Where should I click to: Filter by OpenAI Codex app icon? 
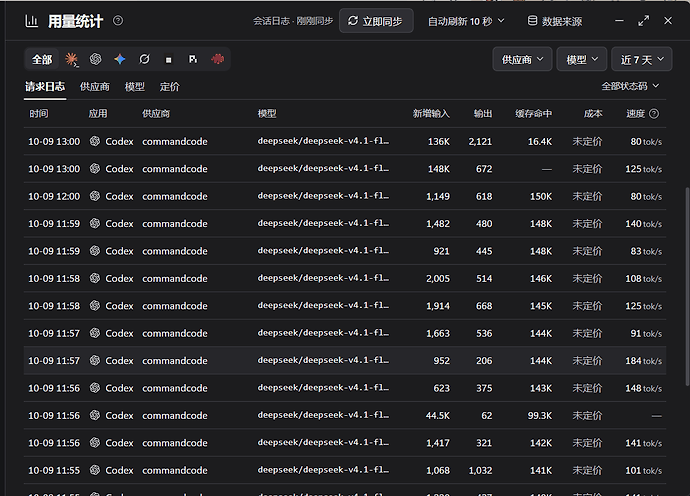coord(95,59)
